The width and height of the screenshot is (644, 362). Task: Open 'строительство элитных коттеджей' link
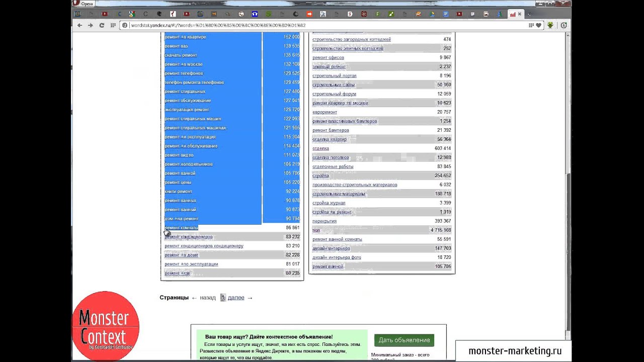348,48
